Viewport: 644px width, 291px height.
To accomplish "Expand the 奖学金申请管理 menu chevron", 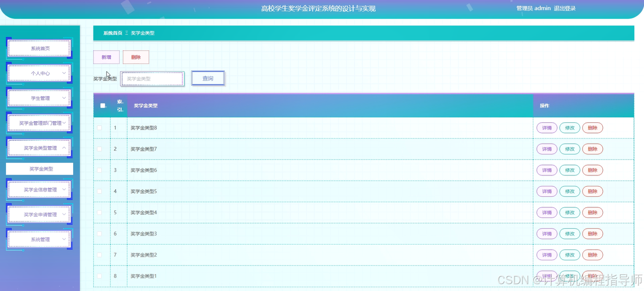I will click(64, 215).
